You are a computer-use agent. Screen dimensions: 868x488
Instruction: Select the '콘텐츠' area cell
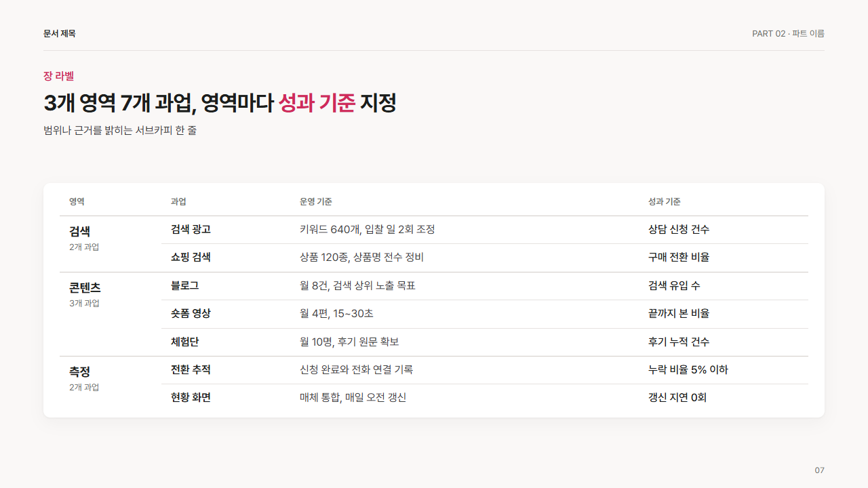tap(85, 287)
